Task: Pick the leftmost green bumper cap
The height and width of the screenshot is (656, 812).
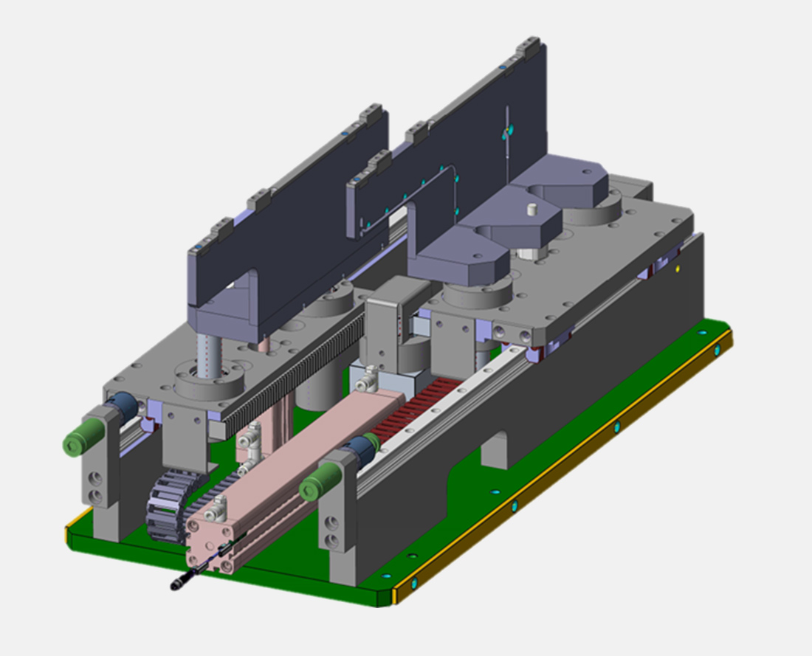Action: point(83,438)
